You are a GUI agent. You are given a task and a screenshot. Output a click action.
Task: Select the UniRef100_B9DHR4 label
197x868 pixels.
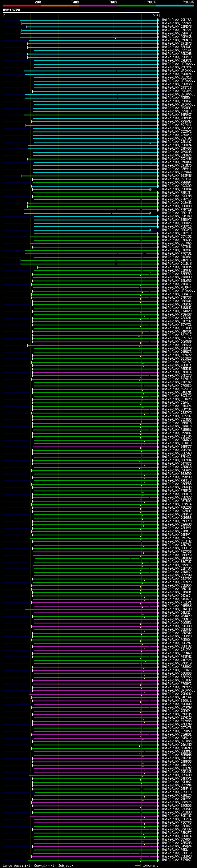(x=177, y=145)
